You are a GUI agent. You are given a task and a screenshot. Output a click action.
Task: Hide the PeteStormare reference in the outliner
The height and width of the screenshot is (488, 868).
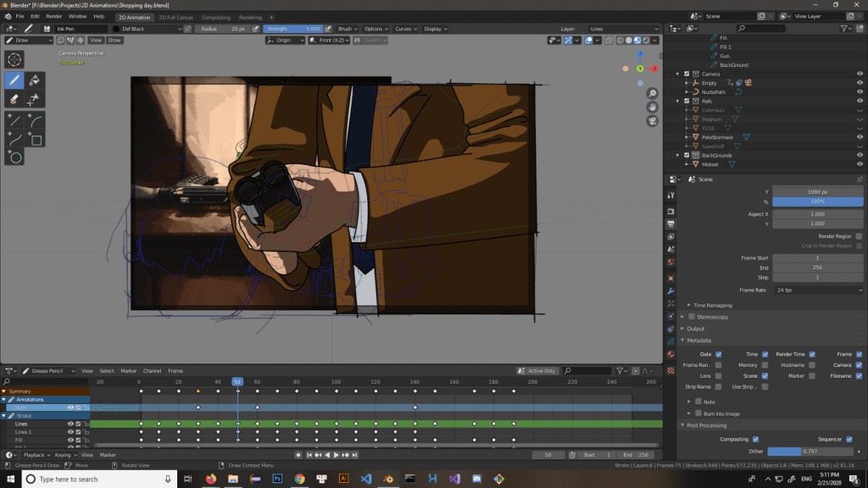pyautogui.click(x=860, y=137)
